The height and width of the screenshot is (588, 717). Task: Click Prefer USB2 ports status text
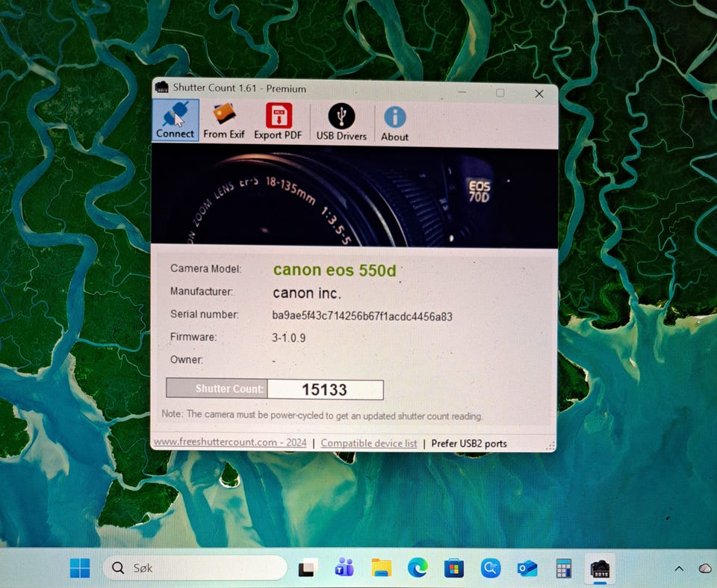[469, 443]
